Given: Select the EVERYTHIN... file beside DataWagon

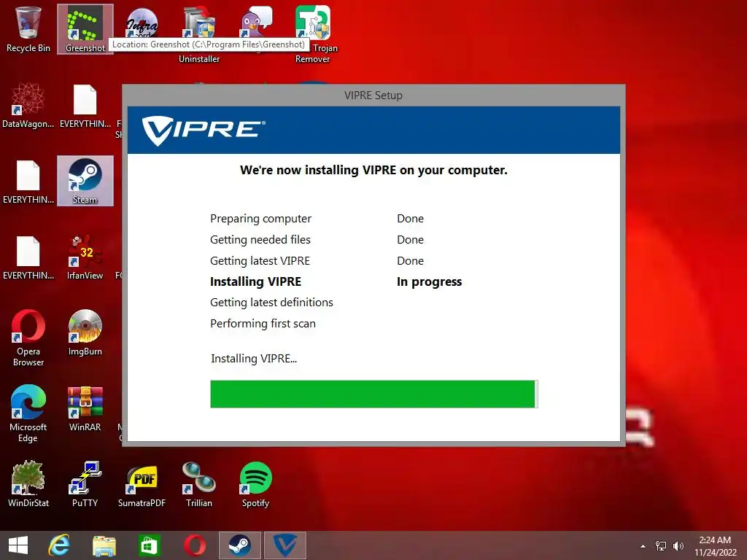Looking at the screenshot, I should pyautogui.click(x=85, y=106).
